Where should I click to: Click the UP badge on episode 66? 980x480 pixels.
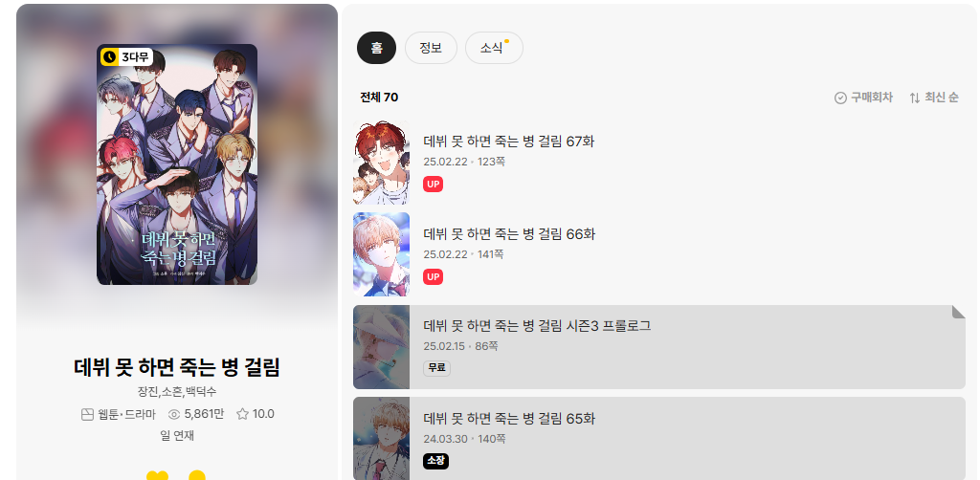(434, 277)
